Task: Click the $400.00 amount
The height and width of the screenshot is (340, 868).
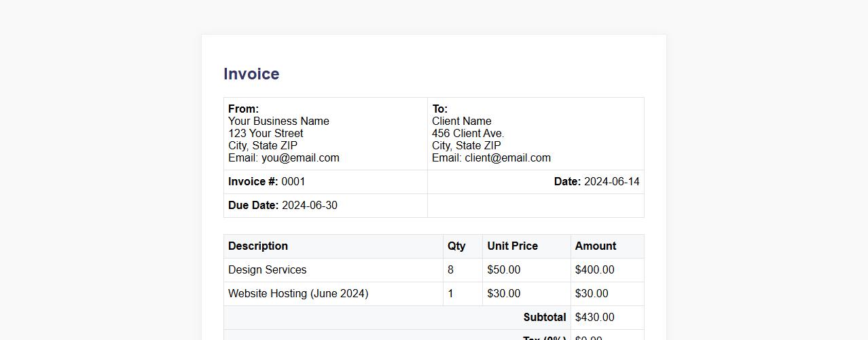Action: tap(595, 270)
